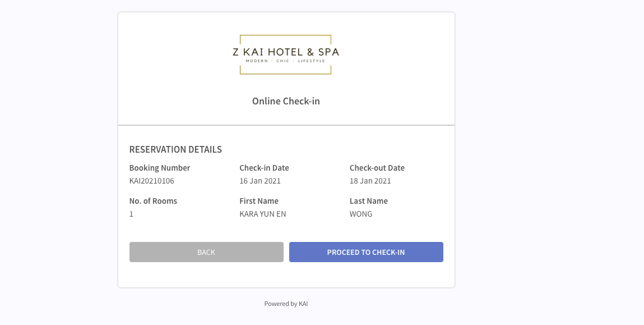This screenshot has height=325, width=644.
Task: Select the Reservation Details section title
Action: click(175, 149)
